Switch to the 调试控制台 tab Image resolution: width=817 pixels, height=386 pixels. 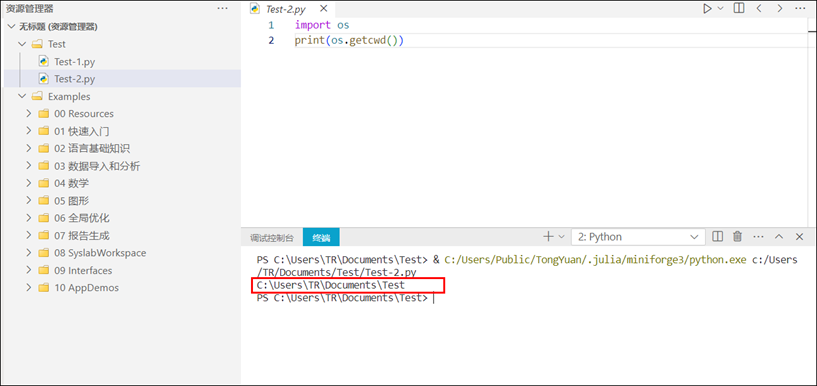tap(271, 238)
